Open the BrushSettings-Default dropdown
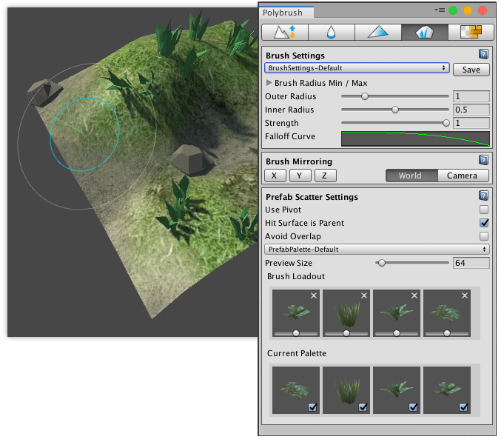Viewport: 504px width, 448px height. [357, 68]
